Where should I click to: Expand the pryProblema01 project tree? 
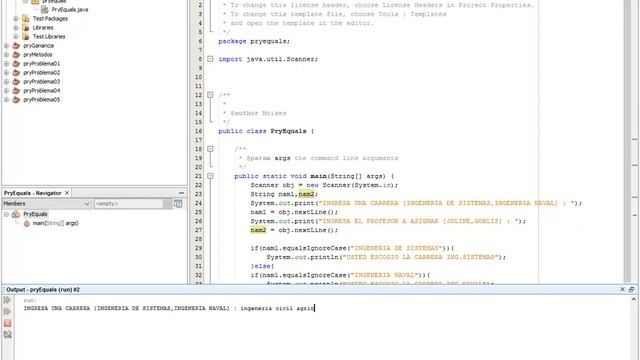[7, 63]
